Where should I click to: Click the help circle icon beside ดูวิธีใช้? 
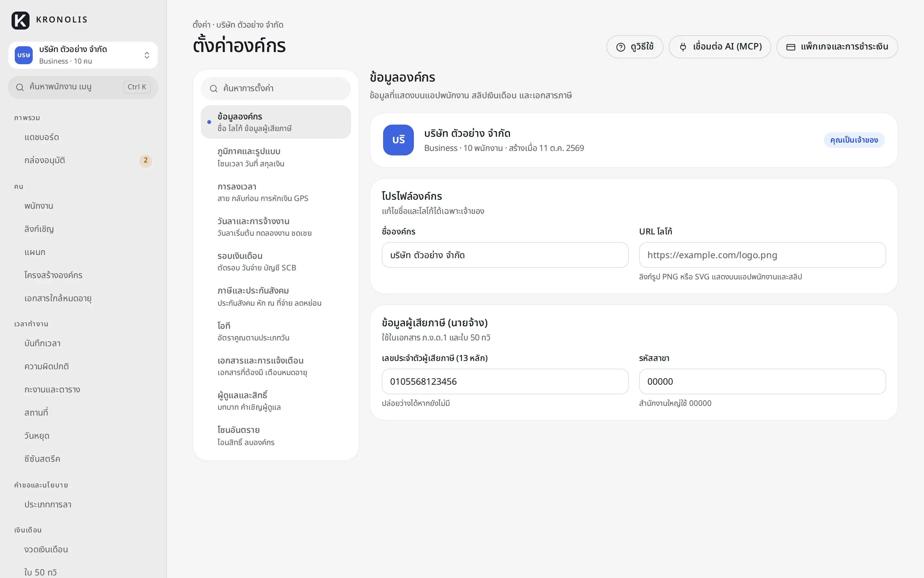(x=621, y=47)
